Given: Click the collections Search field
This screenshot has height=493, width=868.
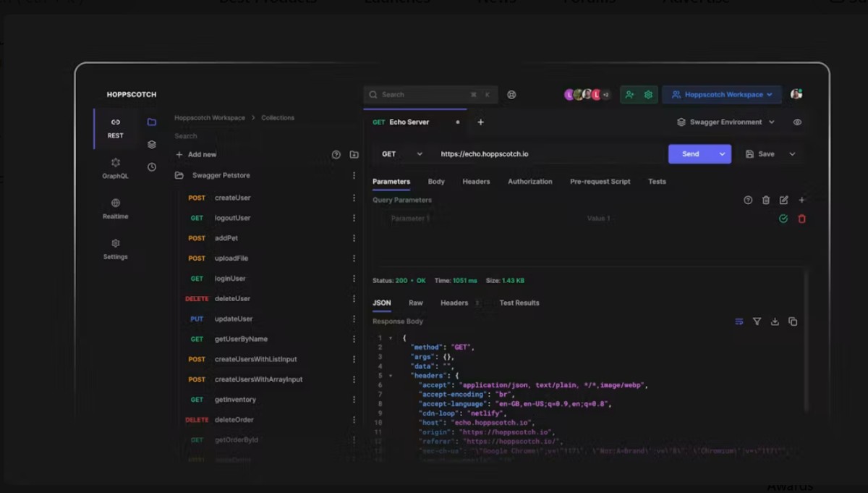Looking at the screenshot, I should pos(264,136).
